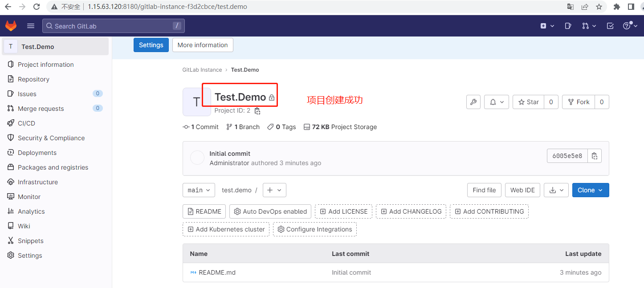Image resolution: width=644 pixels, height=288 pixels.
Task: Open the issues icon in top bar
Action: coord(568,26)
